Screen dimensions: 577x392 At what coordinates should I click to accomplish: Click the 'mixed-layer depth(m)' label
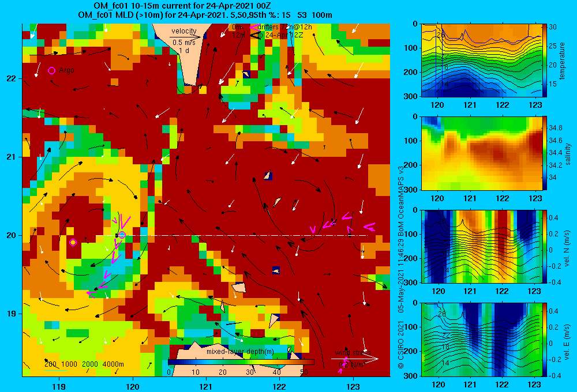[240, 352]
